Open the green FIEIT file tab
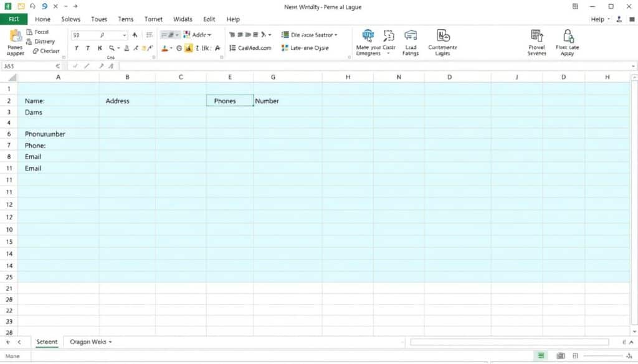 (x=14, y=19)
